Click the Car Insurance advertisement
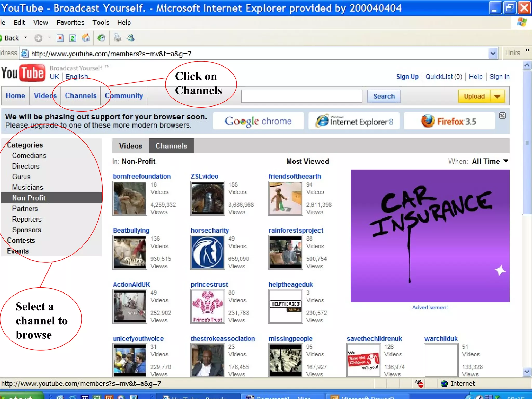This screenshot has width=532, height=399. (x=430, y=236)
